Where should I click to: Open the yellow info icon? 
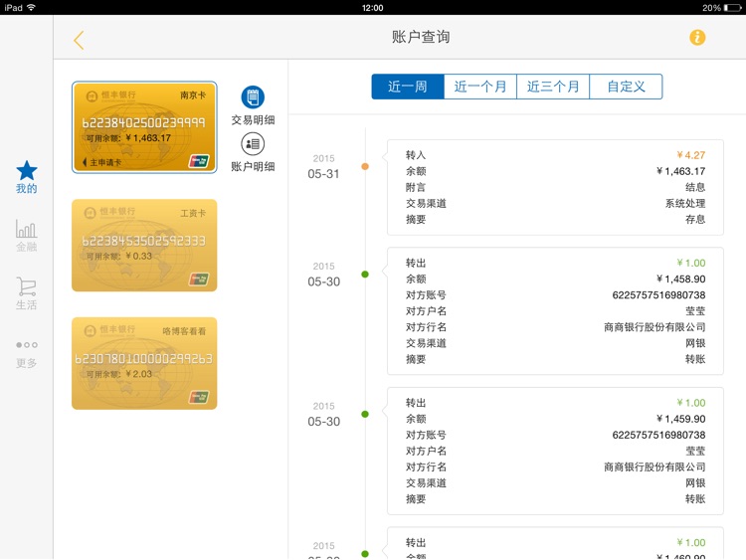pyautogui.click(x=697, y=37)
